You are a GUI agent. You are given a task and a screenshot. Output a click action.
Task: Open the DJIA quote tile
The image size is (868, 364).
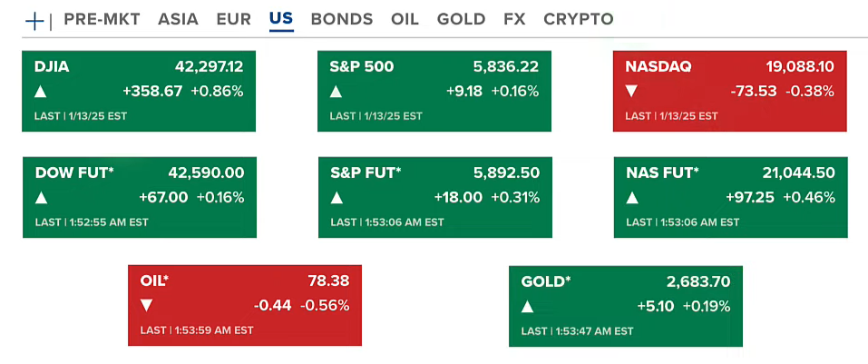click(x=139, y=91)
